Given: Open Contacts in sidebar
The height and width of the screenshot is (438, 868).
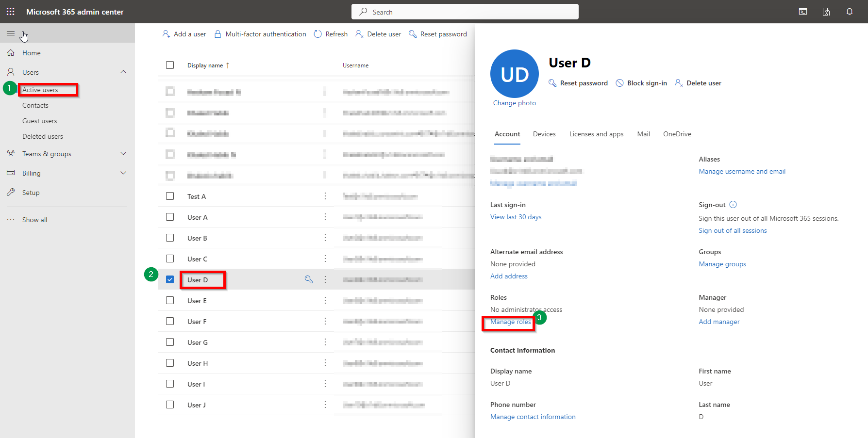Looking at the screenshot, I should coord(35,105).
